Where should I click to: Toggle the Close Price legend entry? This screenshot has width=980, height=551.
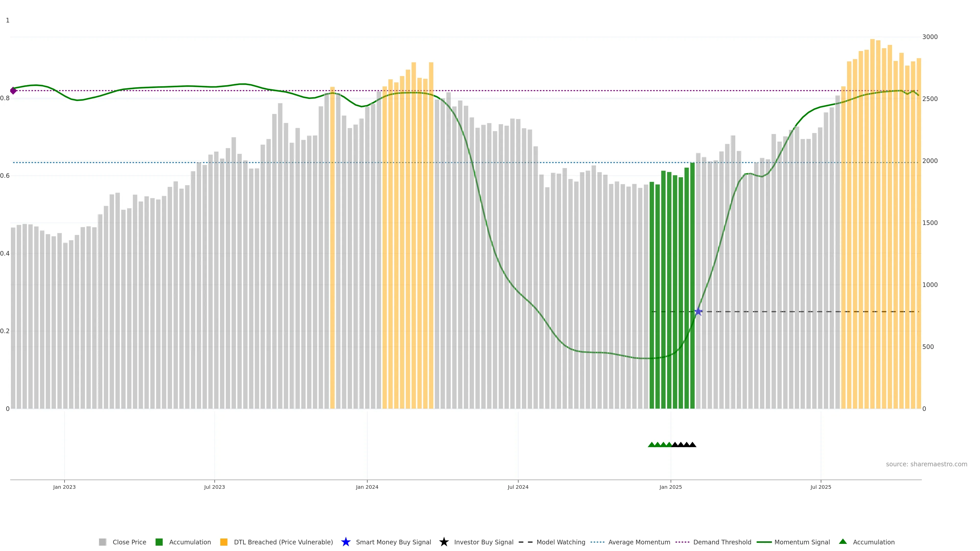[129, 542]
